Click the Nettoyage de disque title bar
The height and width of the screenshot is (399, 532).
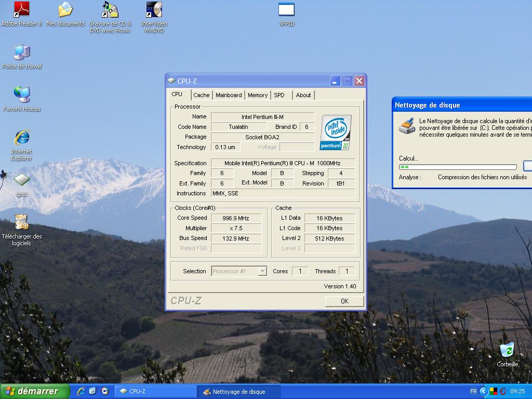point(462,105)
